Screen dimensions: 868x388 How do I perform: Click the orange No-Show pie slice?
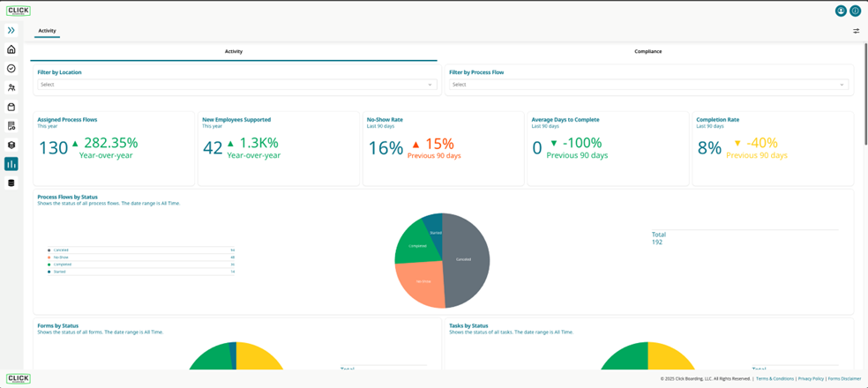422,283
